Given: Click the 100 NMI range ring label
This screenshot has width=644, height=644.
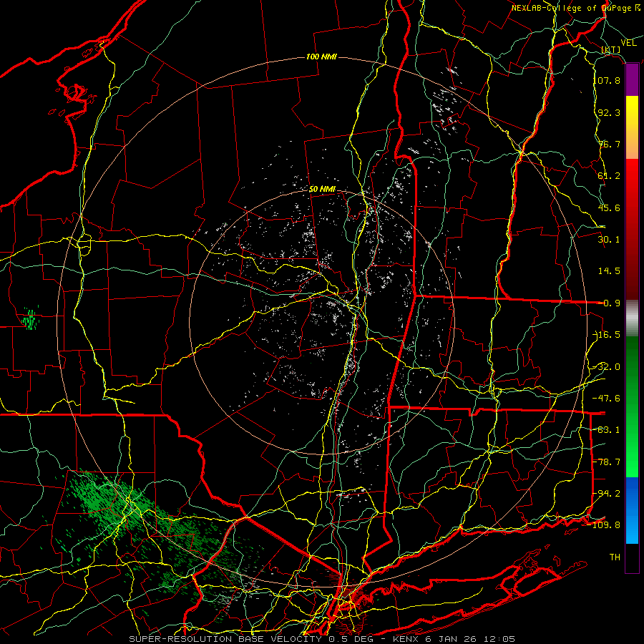Looking at the screenshot, I should coord(321,57).
